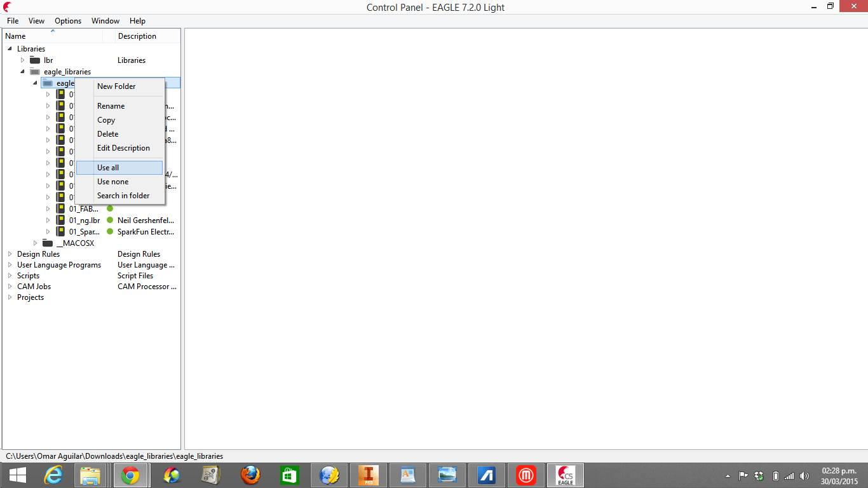Open the View menu

pos(37,21)
